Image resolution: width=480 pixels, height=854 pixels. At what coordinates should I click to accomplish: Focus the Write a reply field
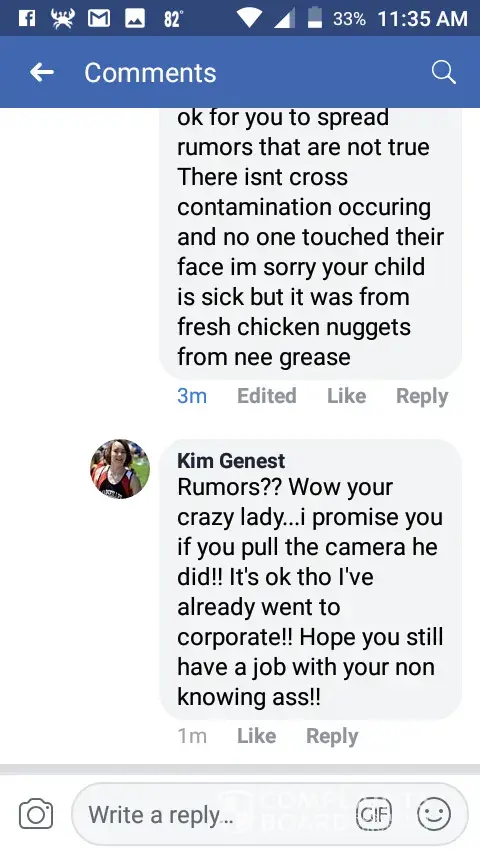pos(270,814)
